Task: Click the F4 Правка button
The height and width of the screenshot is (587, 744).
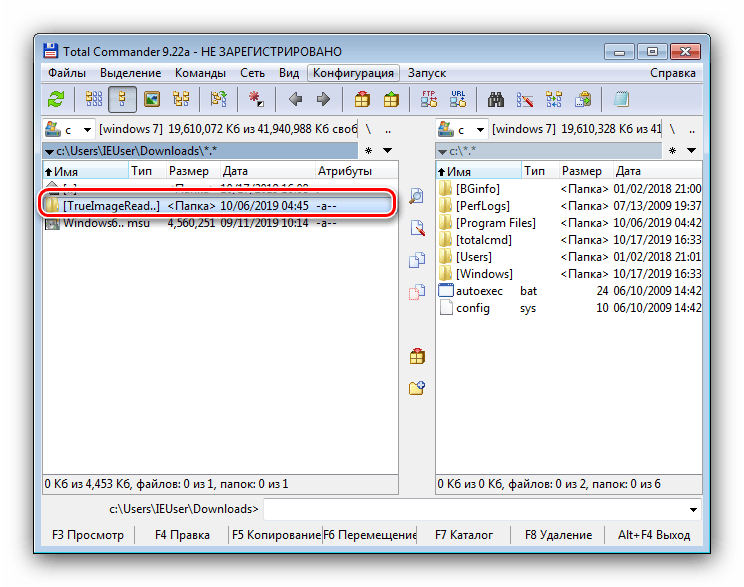Action: coord(182,535)
